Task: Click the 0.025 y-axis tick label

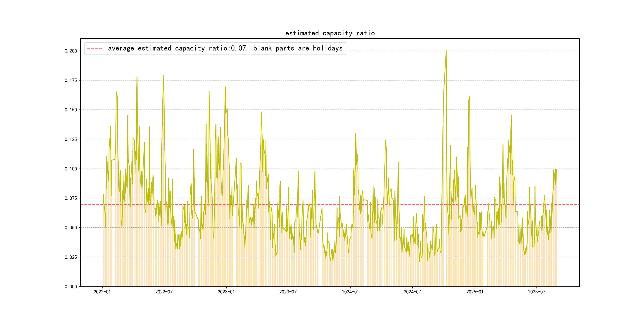Action: [x=71, y=257]
